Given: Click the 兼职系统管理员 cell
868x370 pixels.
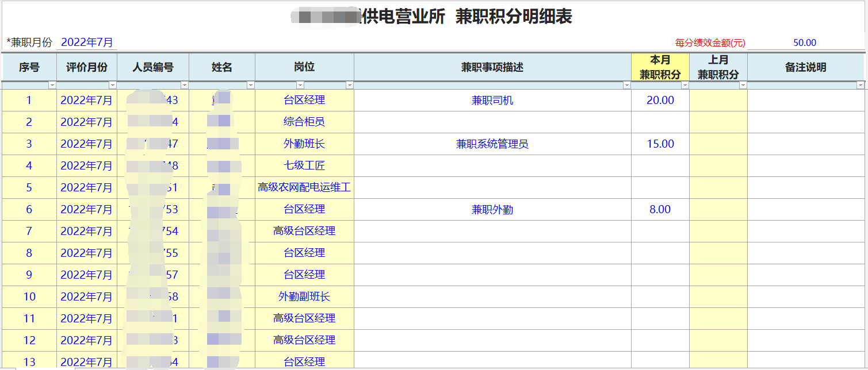Looking at the screenshot, I should [x=492, y=144].
